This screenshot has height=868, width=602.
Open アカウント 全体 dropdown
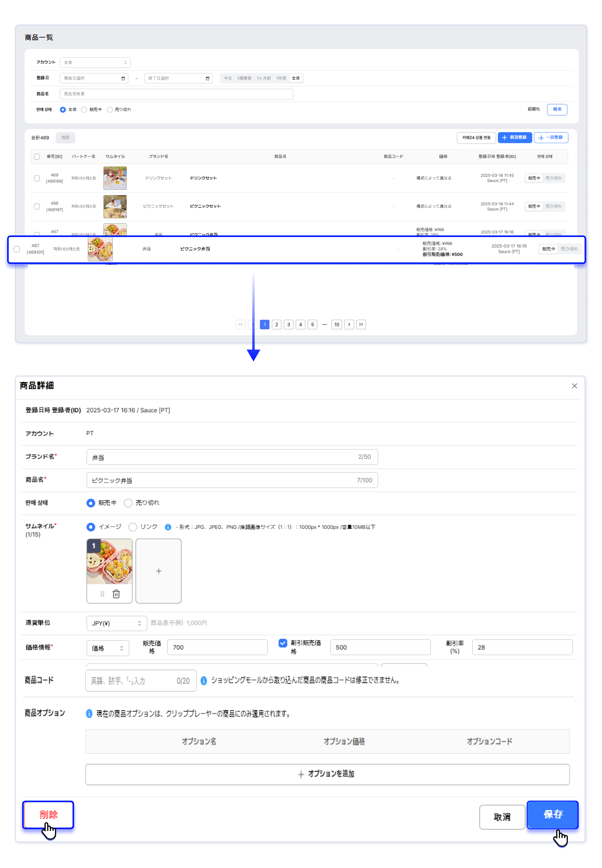tap(95, 63)
